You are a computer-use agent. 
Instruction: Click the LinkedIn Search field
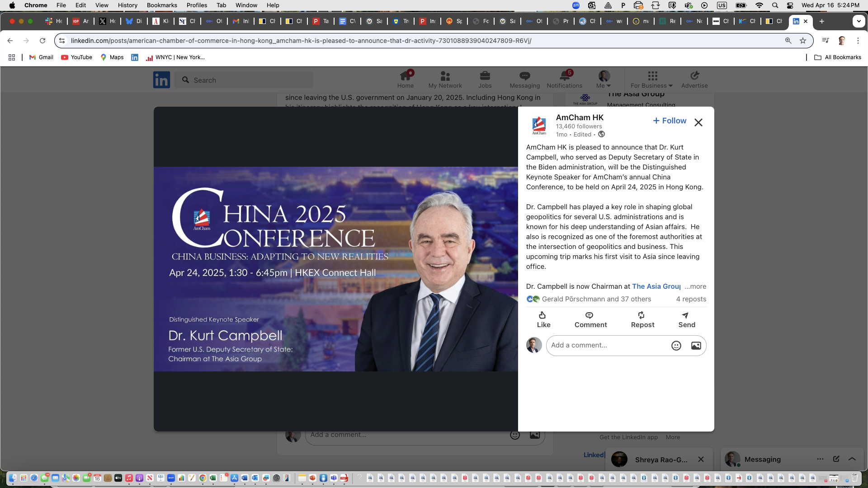(x=244, y=80)
